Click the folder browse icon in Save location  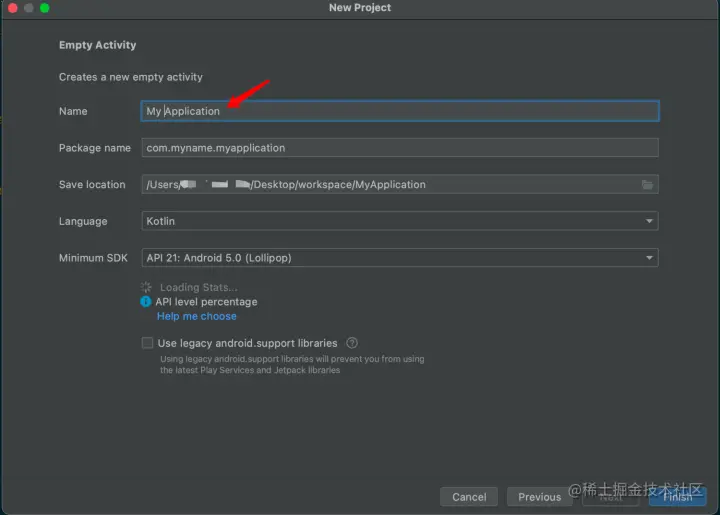pos(647,185)
